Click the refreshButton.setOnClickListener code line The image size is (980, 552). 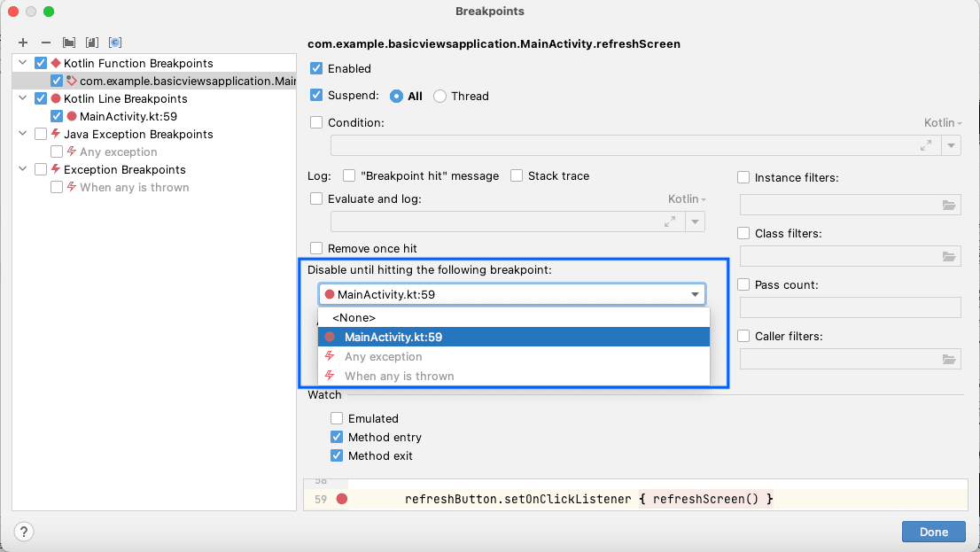click(x=588, y=499)
